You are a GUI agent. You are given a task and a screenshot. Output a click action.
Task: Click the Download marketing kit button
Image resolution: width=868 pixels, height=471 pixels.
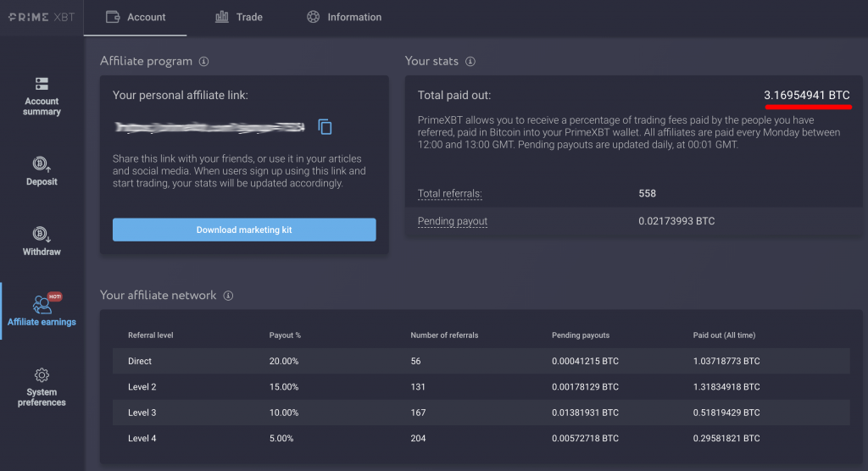(x=244, y=230)
